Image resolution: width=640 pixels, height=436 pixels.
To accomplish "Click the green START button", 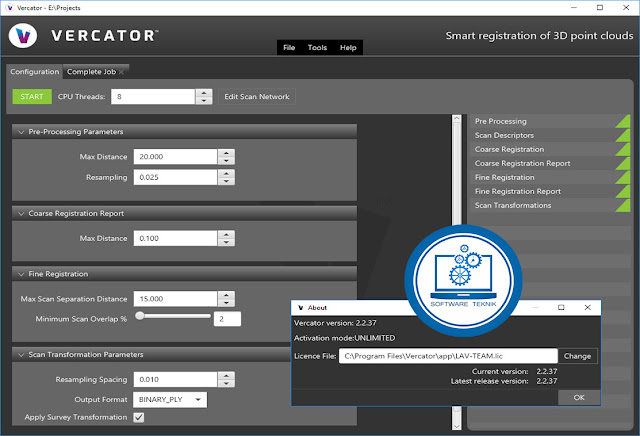I will point(32,97).
